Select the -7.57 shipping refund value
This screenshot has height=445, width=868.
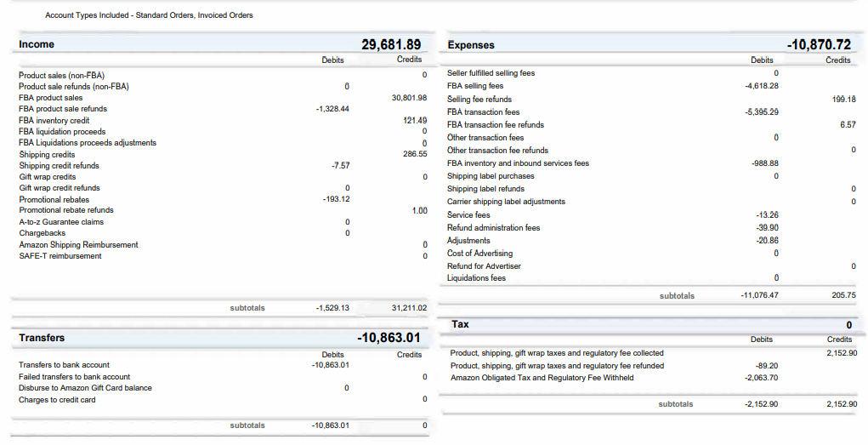click(x=340, y=166)
